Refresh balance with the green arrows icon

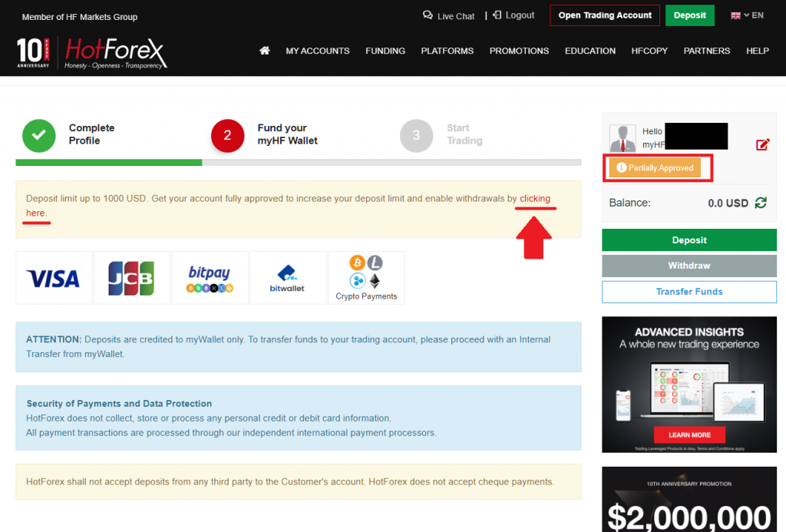point(761,203)
